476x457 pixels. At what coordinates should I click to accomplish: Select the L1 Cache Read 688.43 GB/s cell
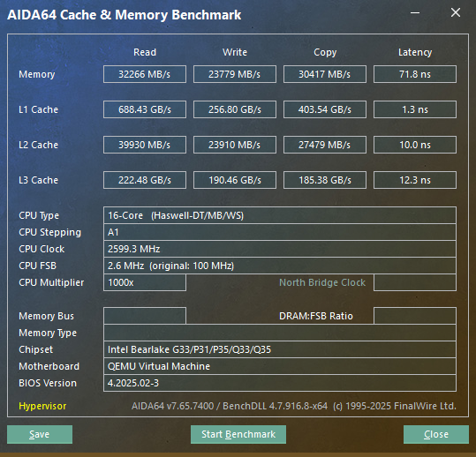tap(145, 109)
